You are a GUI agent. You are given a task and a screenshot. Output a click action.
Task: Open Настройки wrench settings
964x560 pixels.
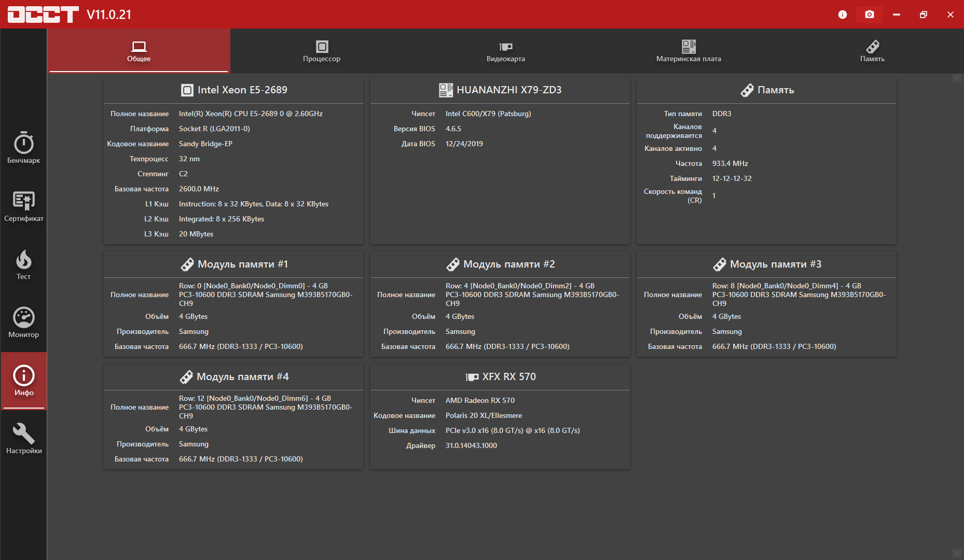pos(23,439)
